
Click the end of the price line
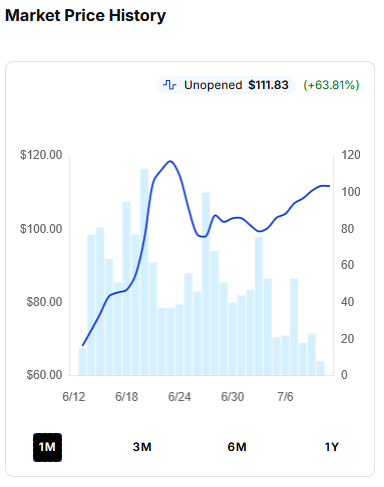[329, 186]
